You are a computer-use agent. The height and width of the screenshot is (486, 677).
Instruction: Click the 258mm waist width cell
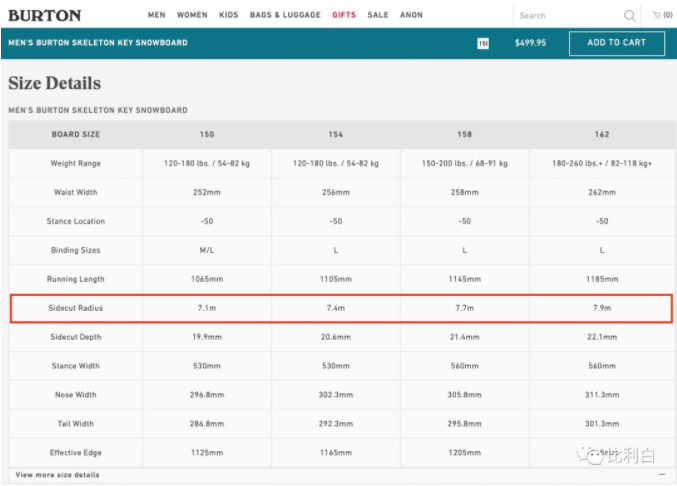point(465,192)
